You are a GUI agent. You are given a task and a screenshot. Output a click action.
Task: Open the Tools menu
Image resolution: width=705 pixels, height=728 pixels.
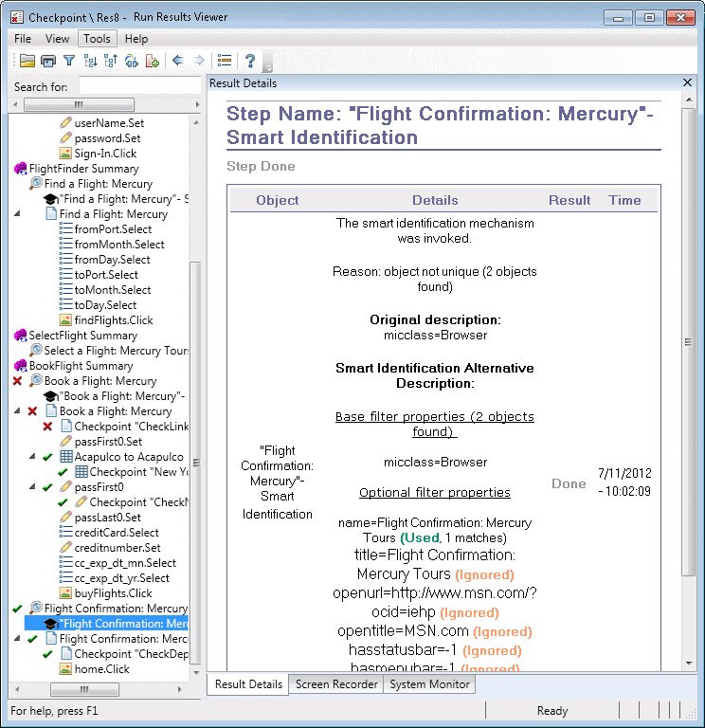tap(97, 39)
